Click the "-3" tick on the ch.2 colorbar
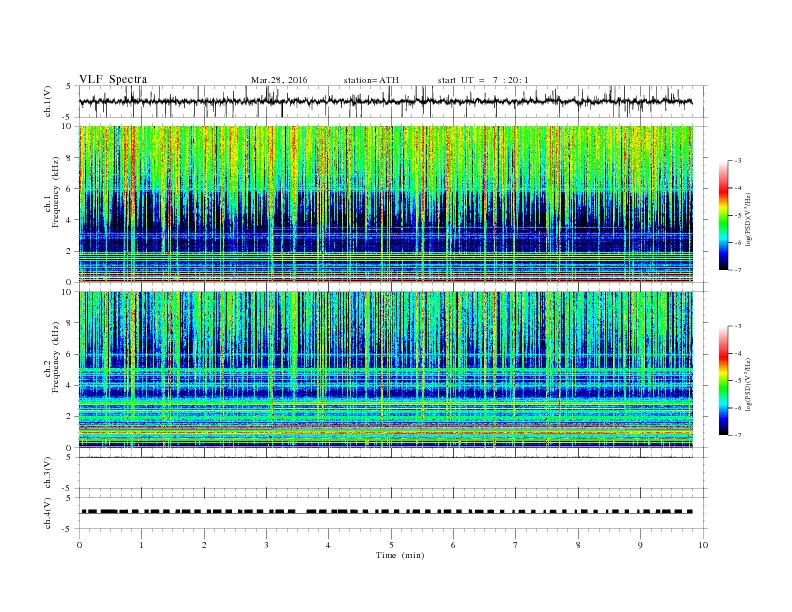The width and height of the screenshot is (792, 612). point(738,326)
